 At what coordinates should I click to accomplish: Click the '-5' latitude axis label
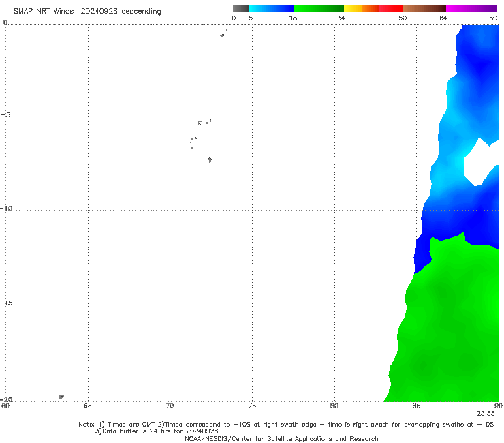pos(6,115)
